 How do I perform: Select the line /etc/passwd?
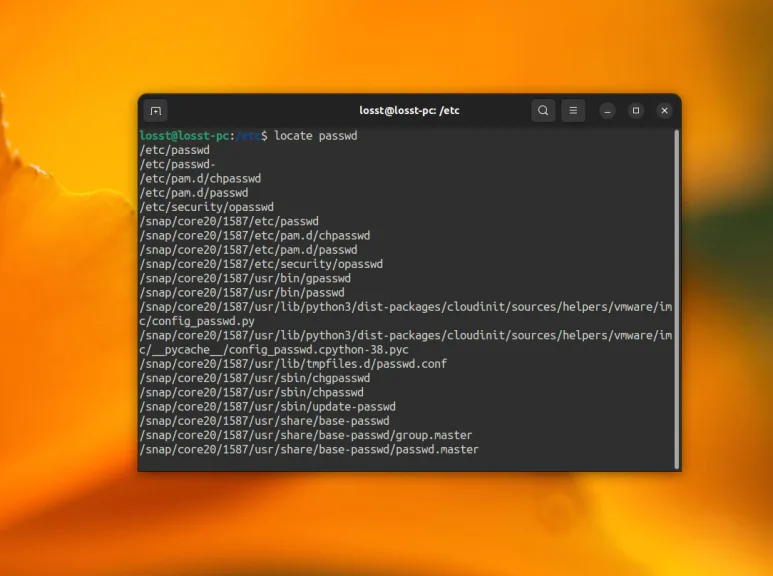point(175,150)
